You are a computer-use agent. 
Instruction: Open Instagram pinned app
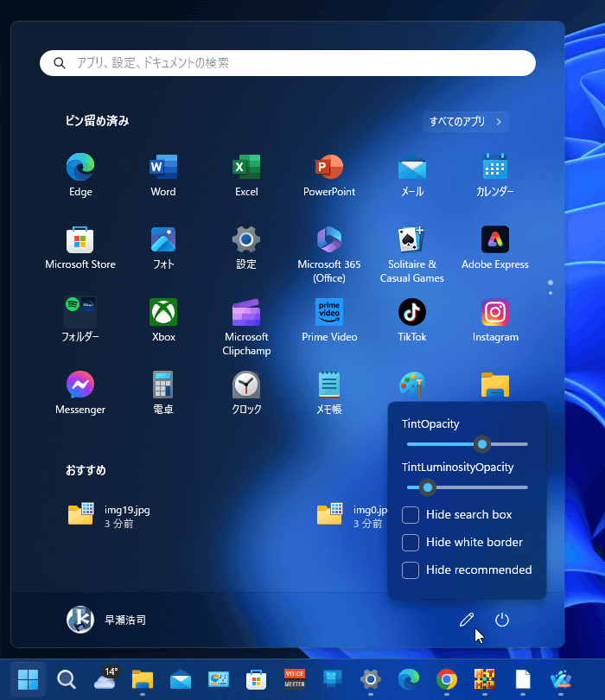tap(494, 320)
